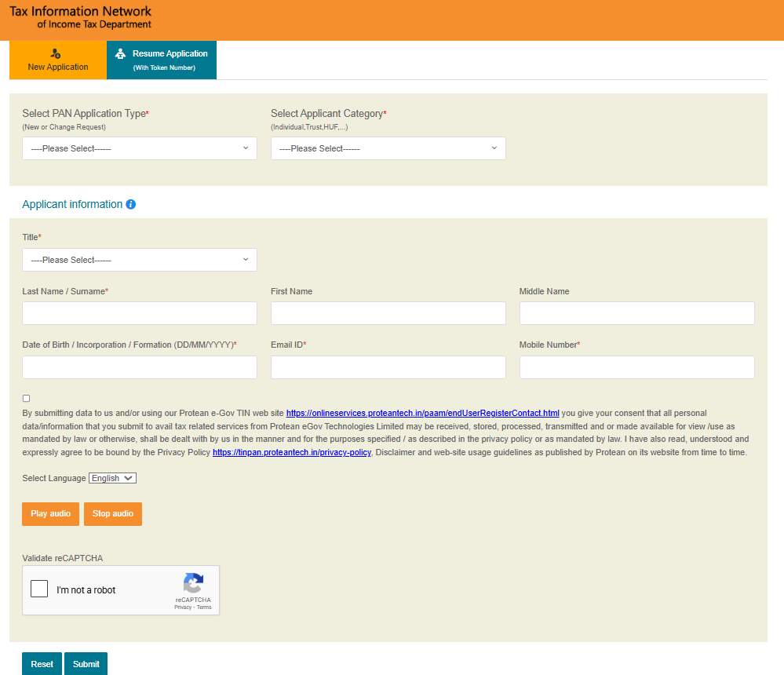Click the Applicant information info icon
Screen dimensions: 784x675
coord(130,204)
